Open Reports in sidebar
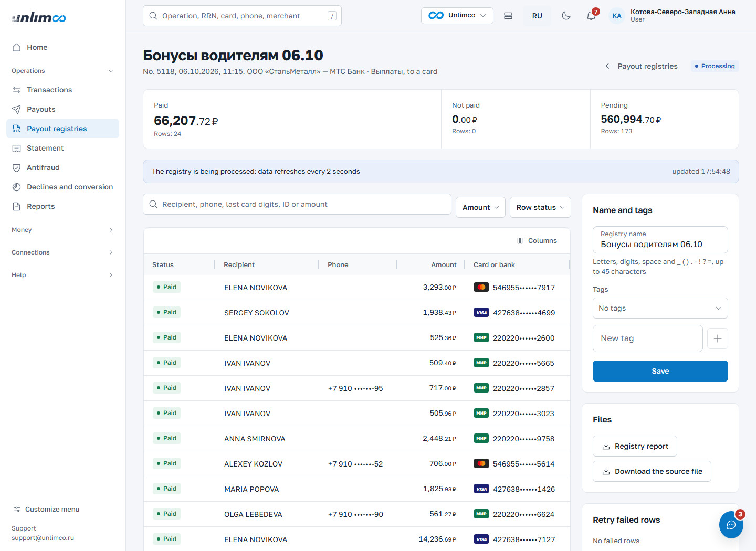 tap(62, 206)
